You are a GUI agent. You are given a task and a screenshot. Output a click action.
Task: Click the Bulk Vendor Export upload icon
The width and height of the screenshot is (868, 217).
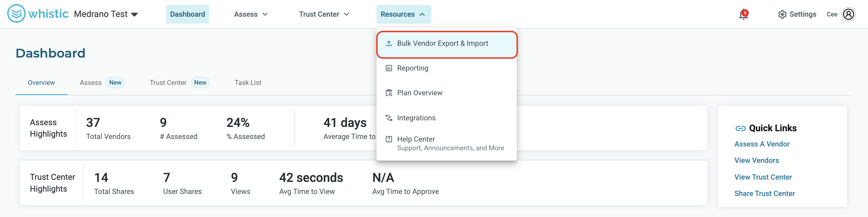coord(389,43)
